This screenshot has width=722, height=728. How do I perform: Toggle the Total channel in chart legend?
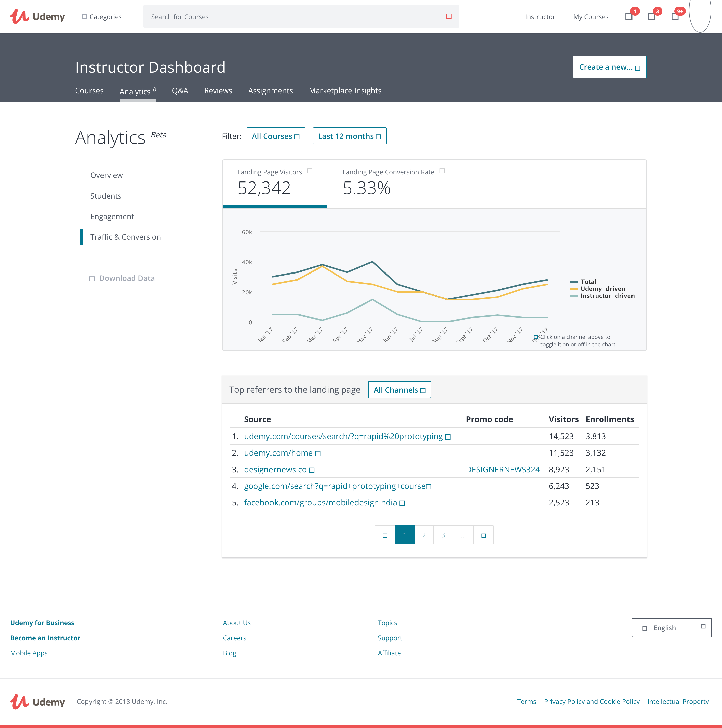pyautogui.click(x=583, y=282)
